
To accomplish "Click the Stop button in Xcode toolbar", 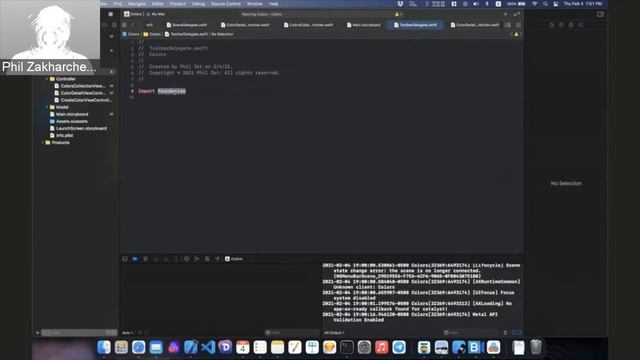I will tap(111, 14).
